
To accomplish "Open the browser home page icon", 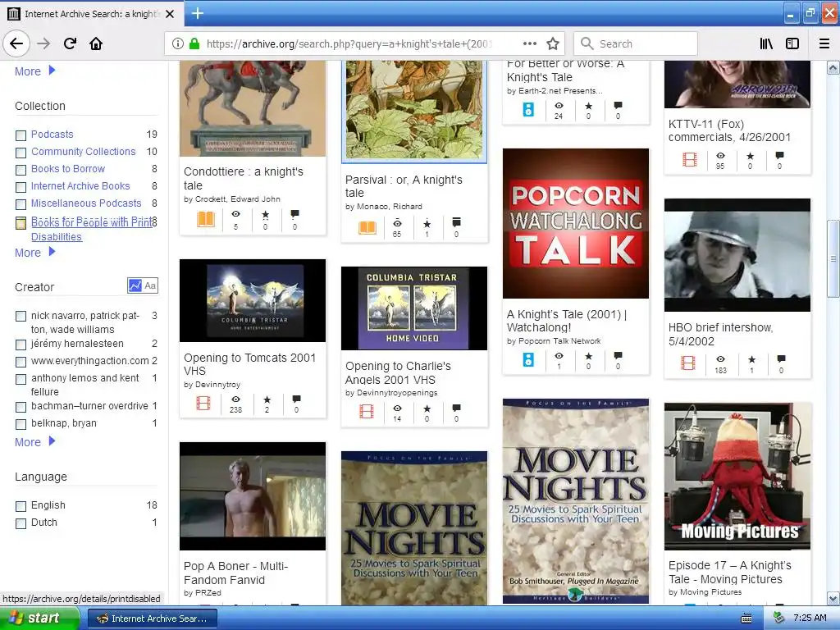I will tap(96, 43).
